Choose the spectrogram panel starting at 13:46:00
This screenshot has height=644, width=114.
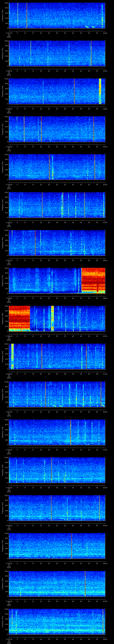tap(57, 584)
